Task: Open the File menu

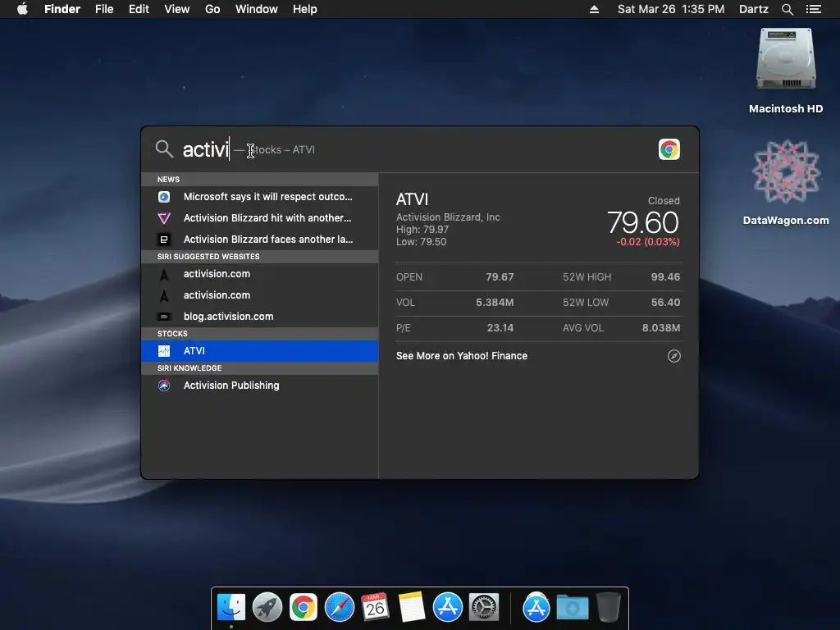Action: point(104,9)
